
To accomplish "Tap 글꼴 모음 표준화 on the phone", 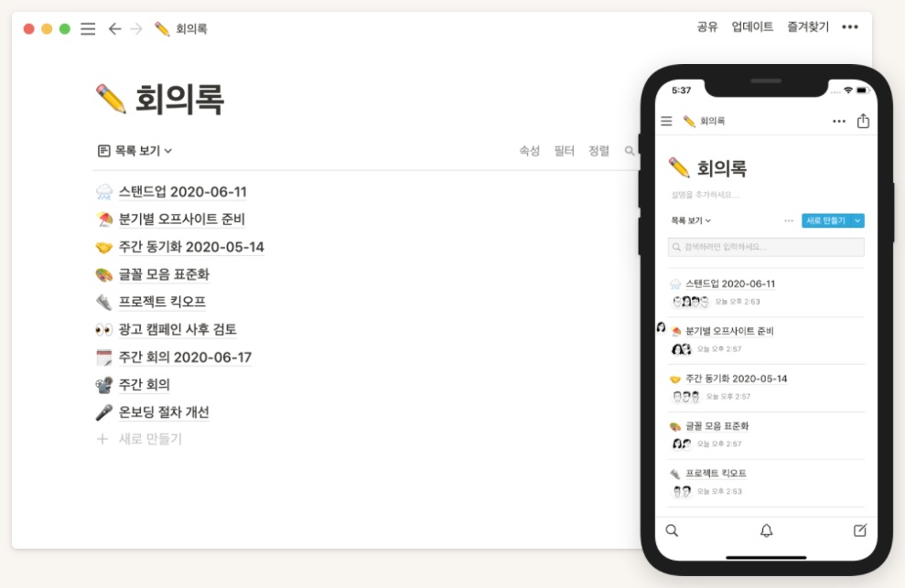I will tap(716, 426).
